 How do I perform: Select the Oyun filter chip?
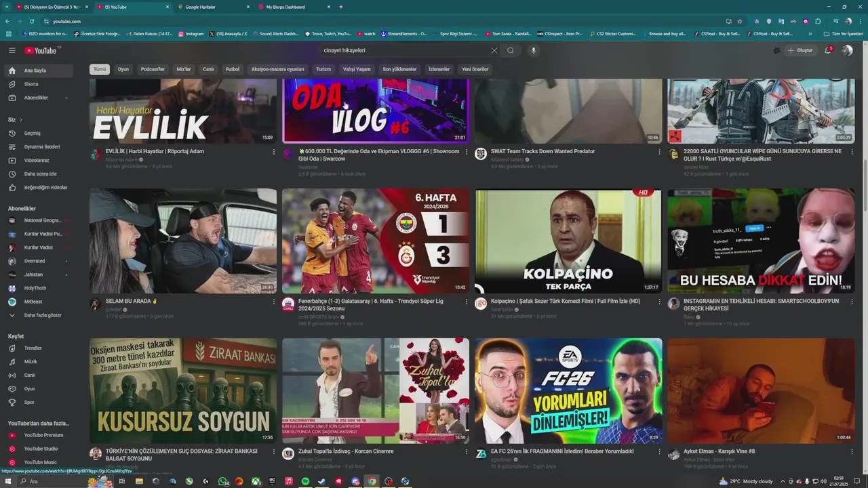(123, 69)
